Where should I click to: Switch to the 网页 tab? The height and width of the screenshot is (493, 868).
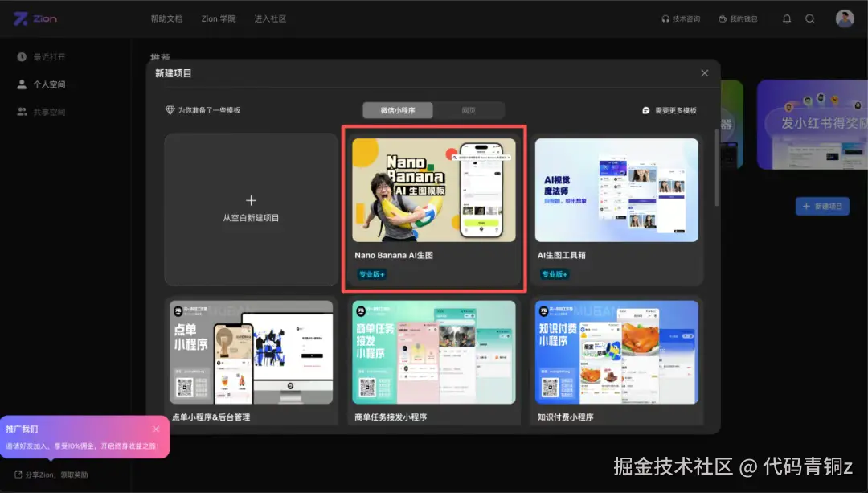click(x=469, y=110)
